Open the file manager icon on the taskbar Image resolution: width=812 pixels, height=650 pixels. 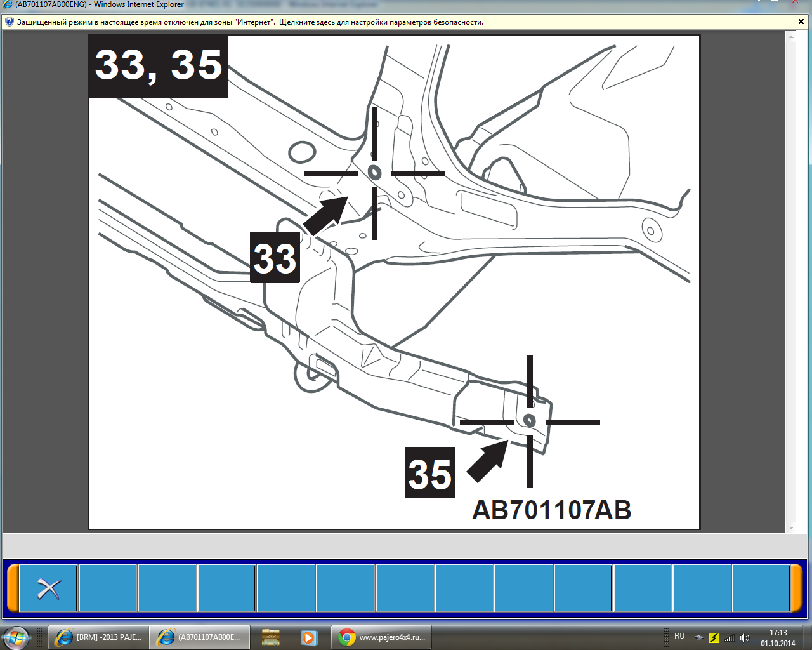point(271,637)
